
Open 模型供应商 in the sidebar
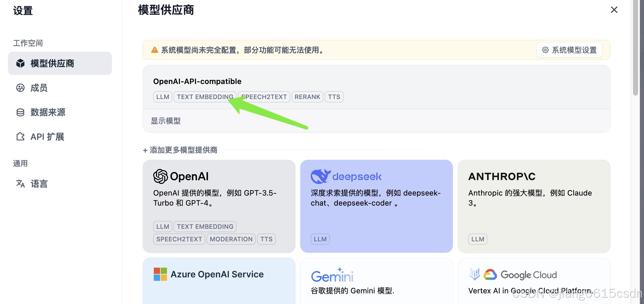click(x=60, y=63)
